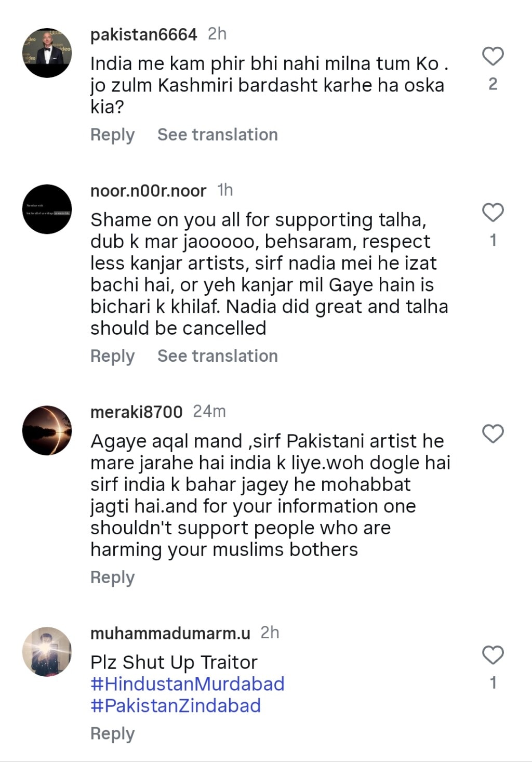Open the #HindustanMurdabad hashtag
The height and width of the screenshot is (762, 532).
pyautogui.click(x=187, y=684)
